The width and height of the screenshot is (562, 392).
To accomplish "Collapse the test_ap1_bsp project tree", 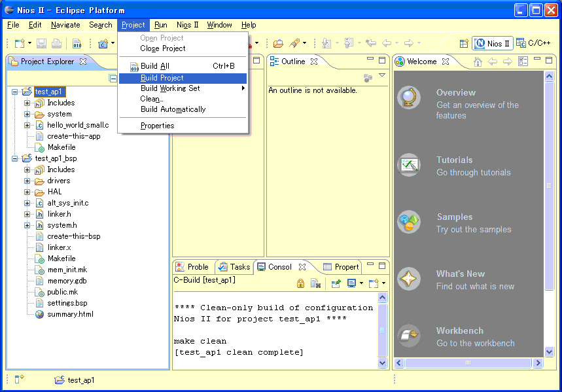I will coord(14,158).
